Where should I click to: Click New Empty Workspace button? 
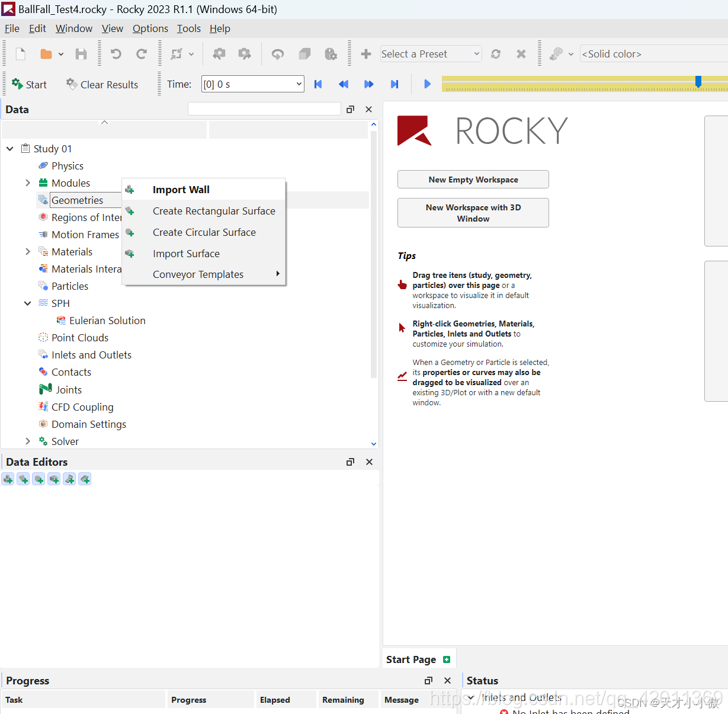coord(473,180)
